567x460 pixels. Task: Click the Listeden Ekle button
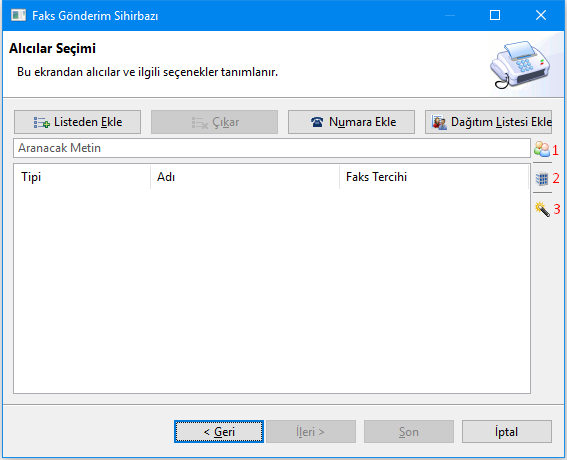[77, 122]
